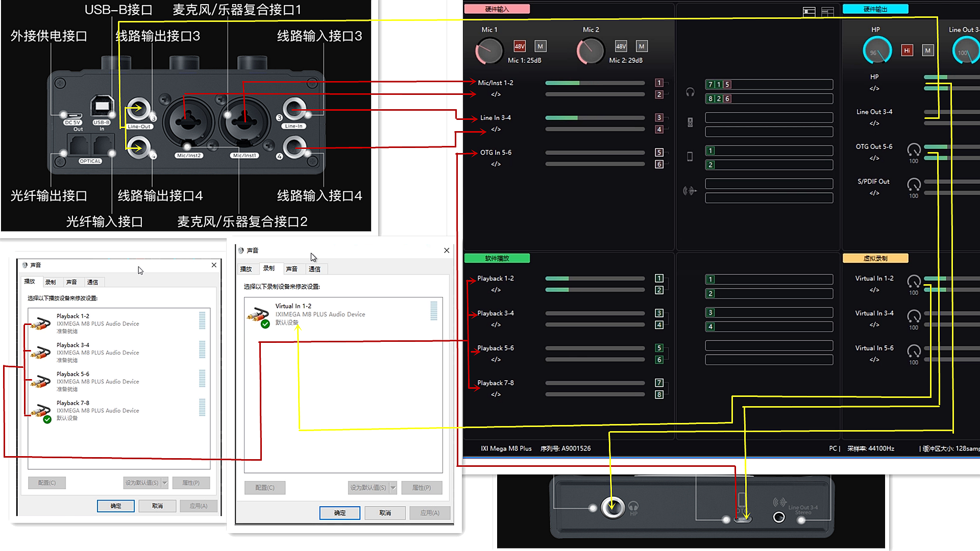Mute Mic 2 with its M button
This screenshot has height=551, width=980.
point(642,46)
